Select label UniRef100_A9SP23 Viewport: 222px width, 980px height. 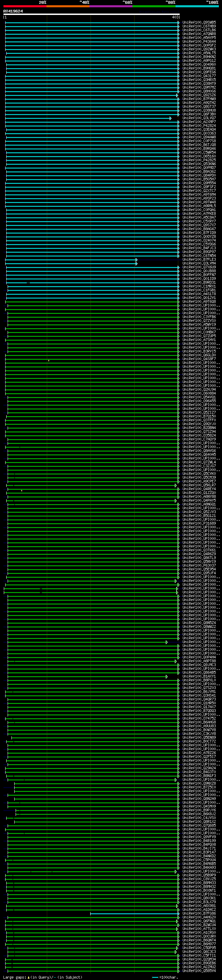click(199, 199)
